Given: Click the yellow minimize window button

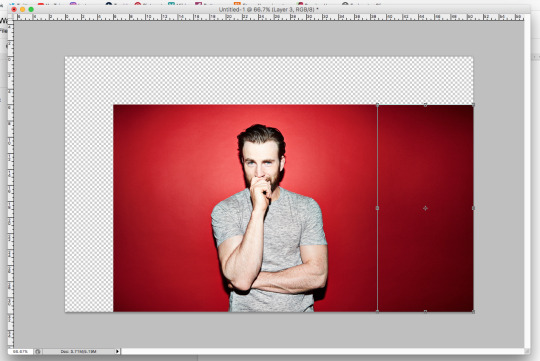Looking at the screenshot, I should tap(22, 9).
